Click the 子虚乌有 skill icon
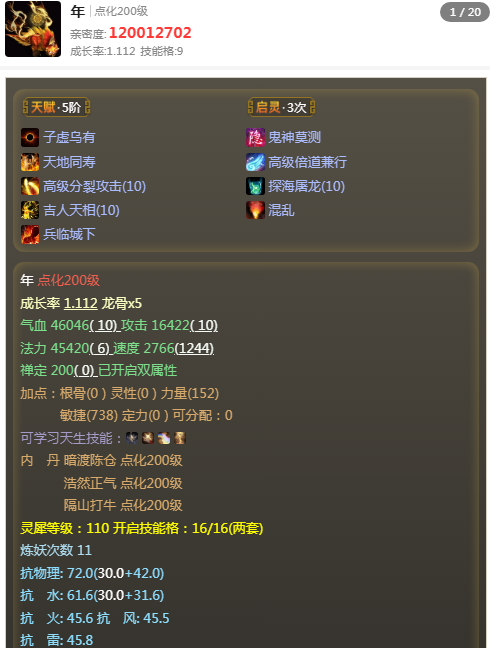The height and width of the screenshot is (648, 490). (x=30, y=137)
